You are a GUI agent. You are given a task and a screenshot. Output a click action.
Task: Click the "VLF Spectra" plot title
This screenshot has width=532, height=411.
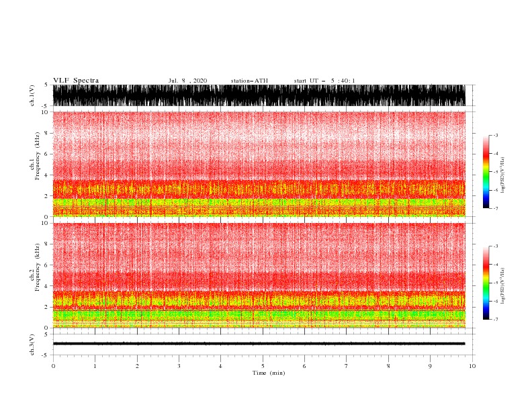click(x=76, y=81)
